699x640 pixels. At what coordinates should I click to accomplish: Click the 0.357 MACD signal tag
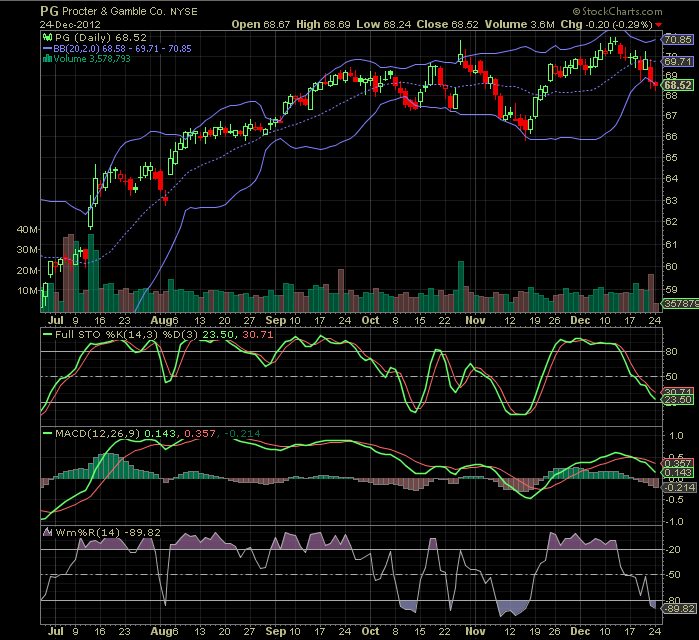(x=678, y=464)
